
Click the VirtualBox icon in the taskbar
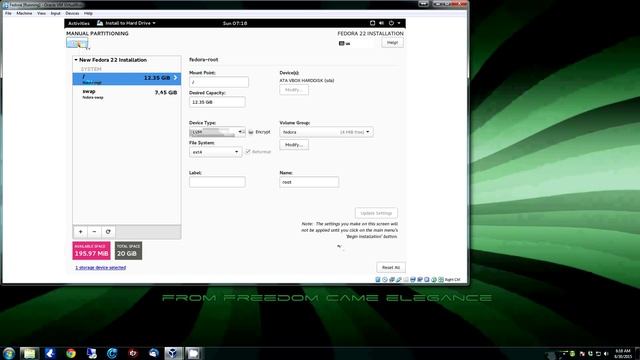click(x=173, y=353)
